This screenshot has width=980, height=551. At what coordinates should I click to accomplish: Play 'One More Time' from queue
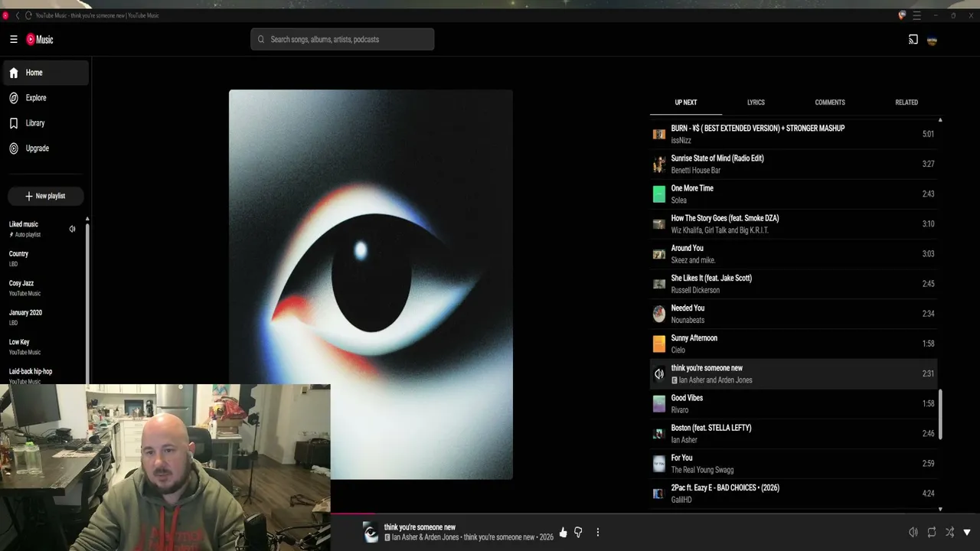pyautogui.click(x=793, y=194)
